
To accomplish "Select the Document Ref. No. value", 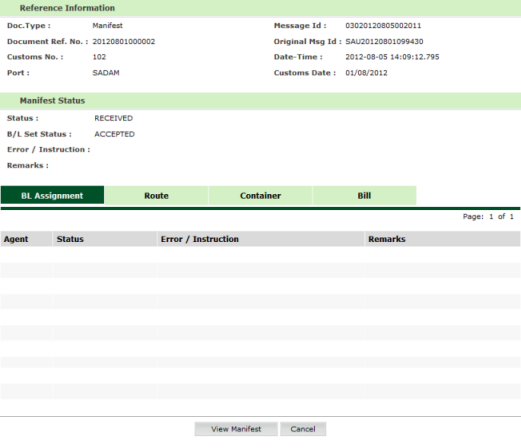I will click(x=124, y=42).
